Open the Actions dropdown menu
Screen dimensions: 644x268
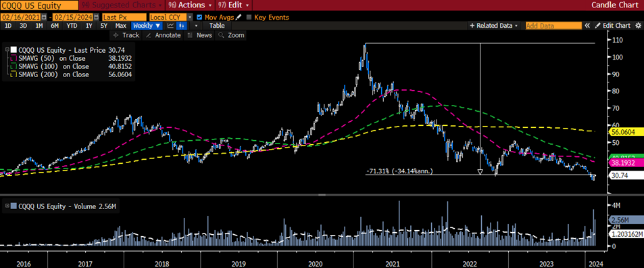click(x=190, y=5)
